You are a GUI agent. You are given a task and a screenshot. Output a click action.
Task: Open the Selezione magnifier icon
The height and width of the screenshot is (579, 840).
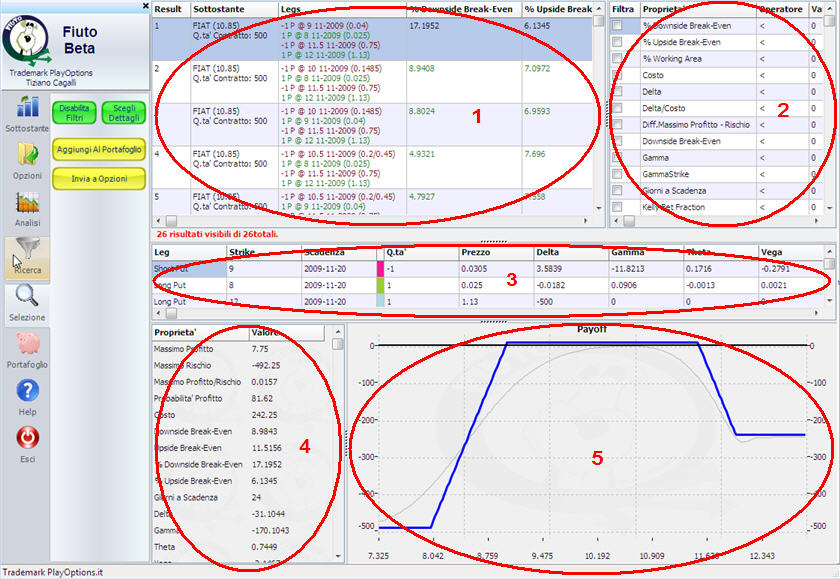pos(27,300)
